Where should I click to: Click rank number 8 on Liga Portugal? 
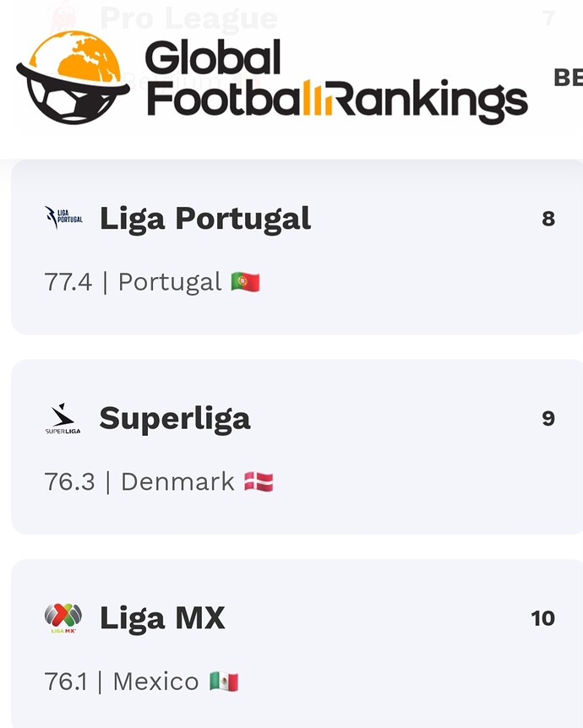[x=548, y=219]
